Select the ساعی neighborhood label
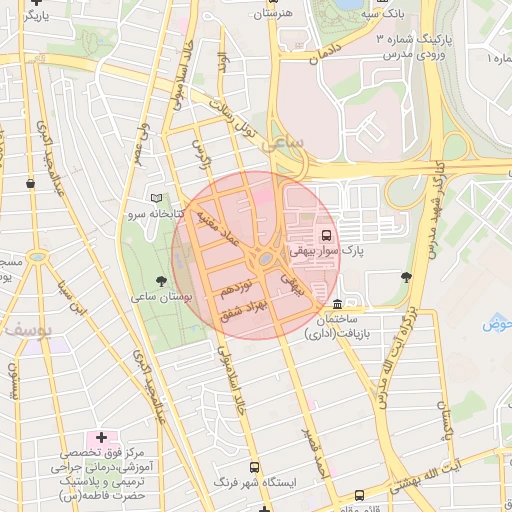The height and width of the screenshot is (512, 512). pos(282,143)
